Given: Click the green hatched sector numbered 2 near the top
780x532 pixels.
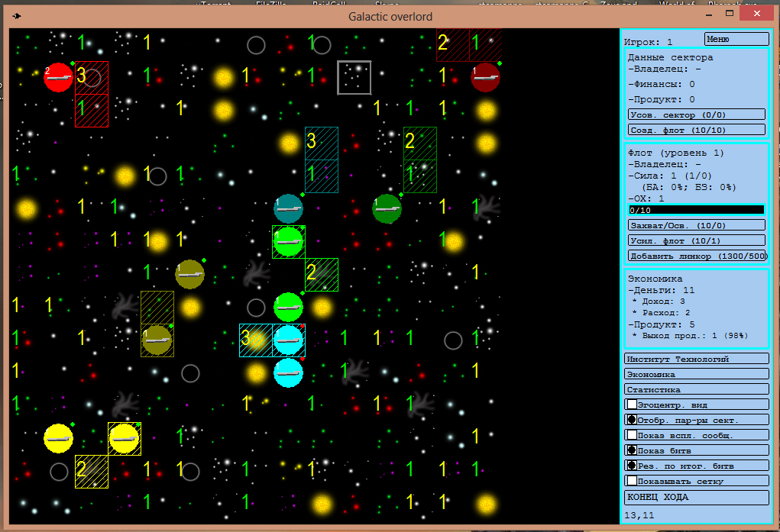Looking at the screenshot, I should [420, 143].
